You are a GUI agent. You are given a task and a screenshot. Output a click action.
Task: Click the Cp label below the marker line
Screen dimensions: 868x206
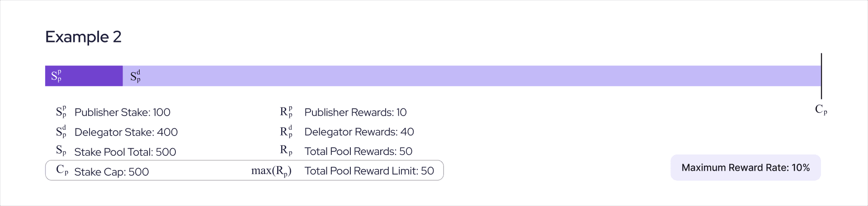[x=821, y=109]
